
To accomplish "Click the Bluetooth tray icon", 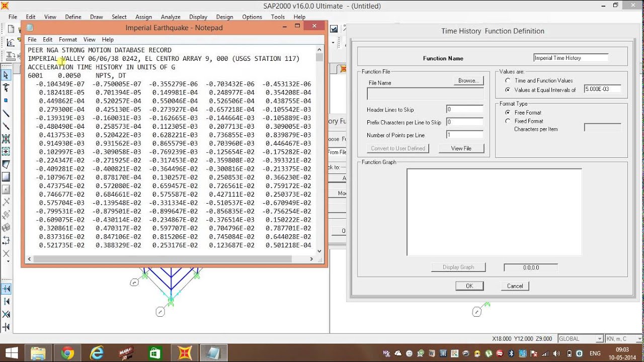I will coord(512,353).
